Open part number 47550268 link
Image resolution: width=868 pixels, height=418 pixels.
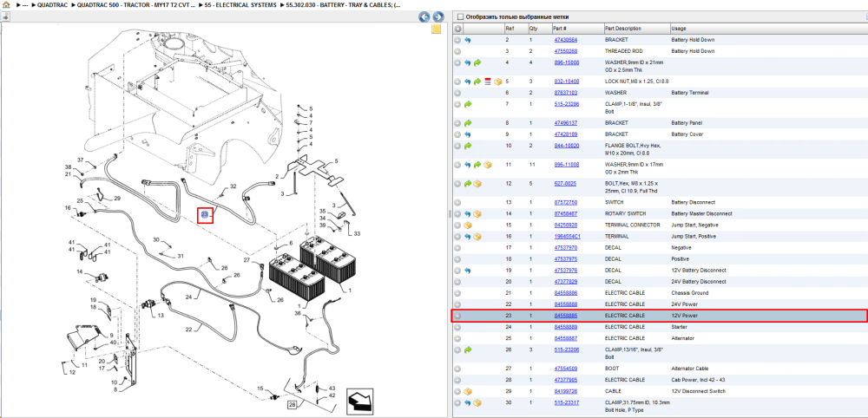click(x=565, y=51)
